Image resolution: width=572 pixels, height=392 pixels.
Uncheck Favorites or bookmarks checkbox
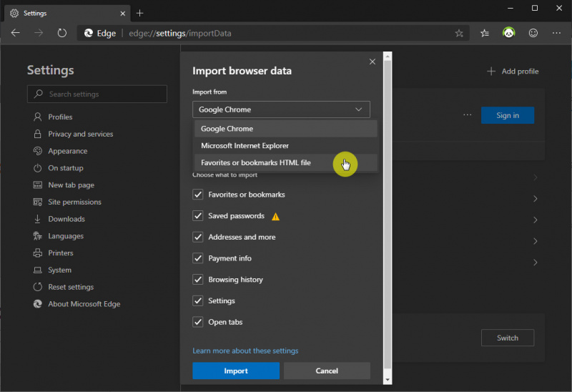point(198,194)
